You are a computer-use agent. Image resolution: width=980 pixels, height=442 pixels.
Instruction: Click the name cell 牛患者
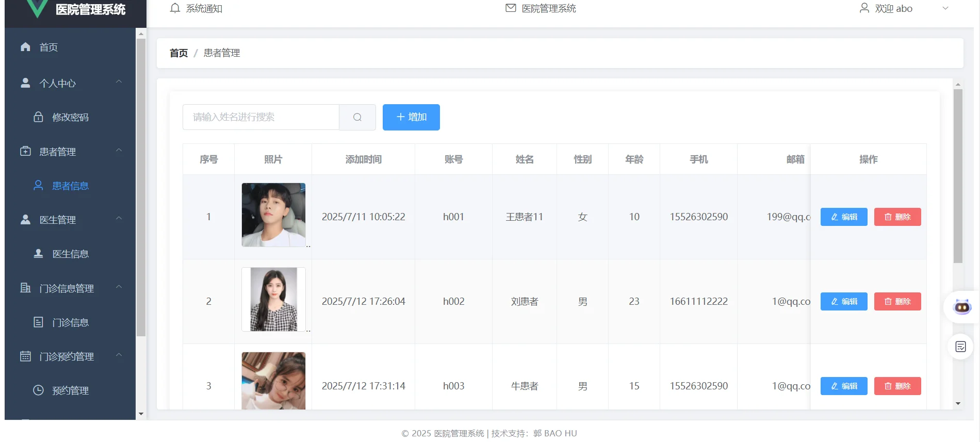pos(525,386)
